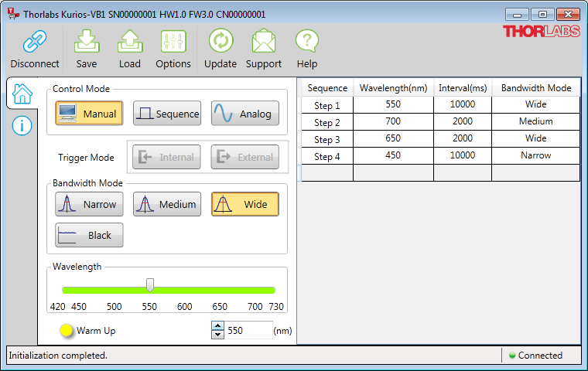
Task: Choose Internal trigger mode
Action: click(x=166, y=157)
